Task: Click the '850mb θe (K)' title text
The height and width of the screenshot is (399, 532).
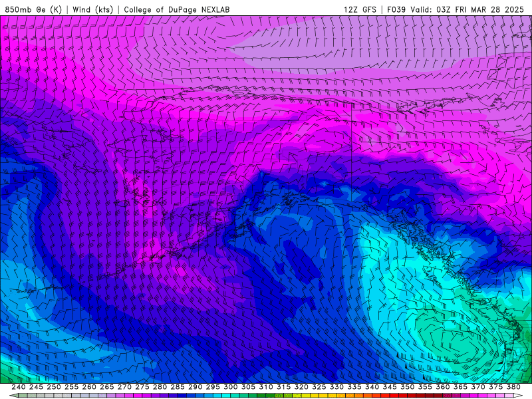Action: point(33,9)
